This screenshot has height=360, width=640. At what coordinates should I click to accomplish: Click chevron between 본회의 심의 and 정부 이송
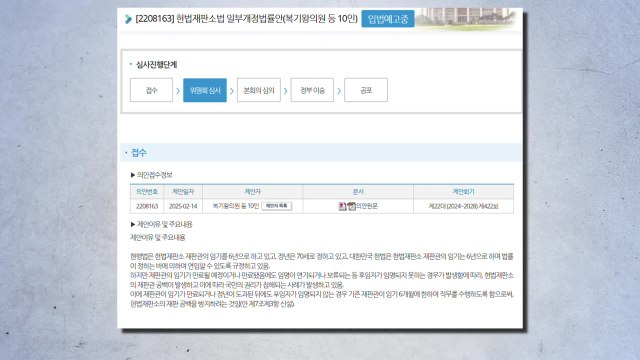[286, 91]
